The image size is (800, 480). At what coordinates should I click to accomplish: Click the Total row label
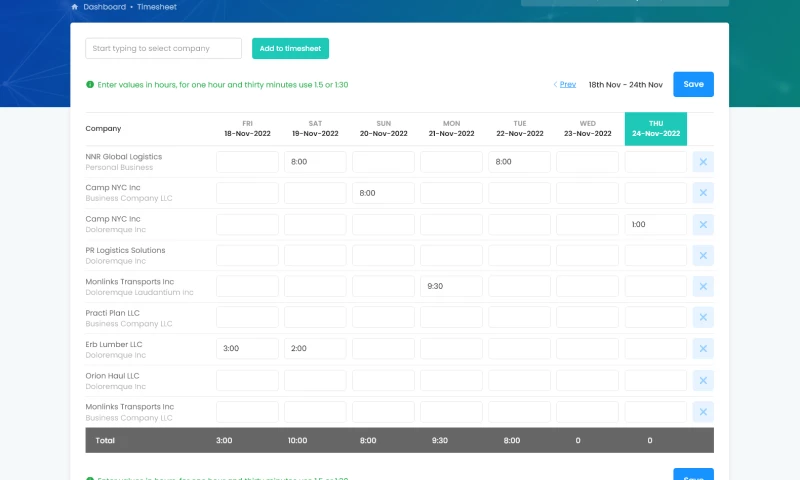(105, 441)
